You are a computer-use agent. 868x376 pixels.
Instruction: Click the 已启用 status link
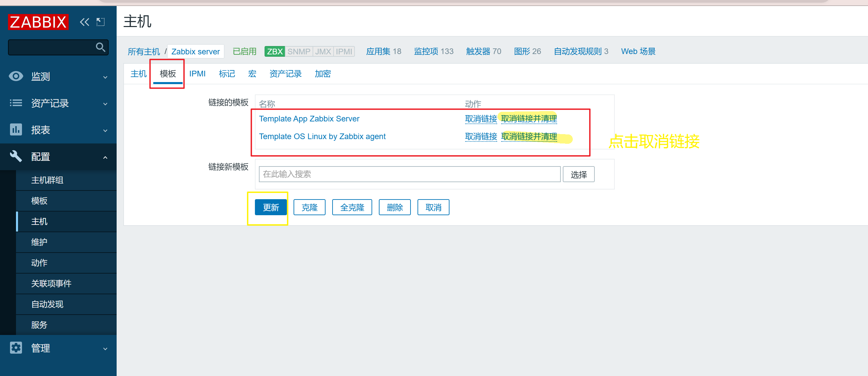[x=245, y=51]
